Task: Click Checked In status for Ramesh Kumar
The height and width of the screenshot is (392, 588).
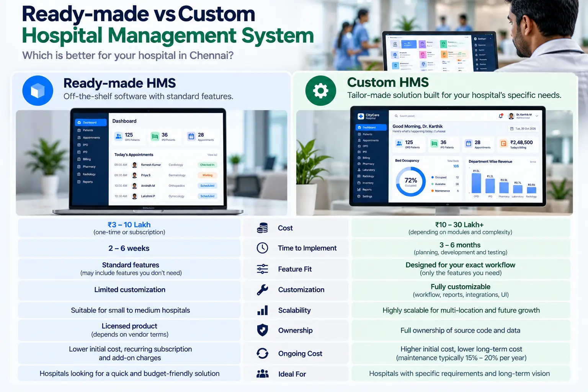Action: click(x=207, y=165)
